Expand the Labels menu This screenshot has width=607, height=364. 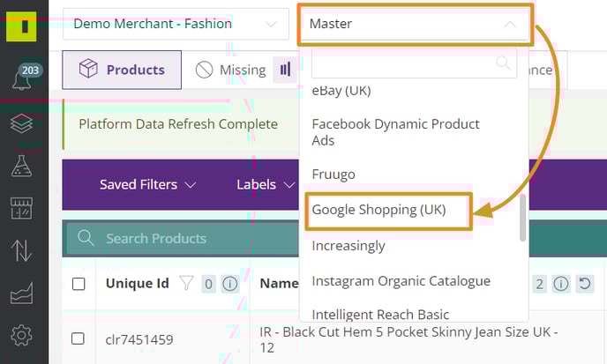click(266, 184)
